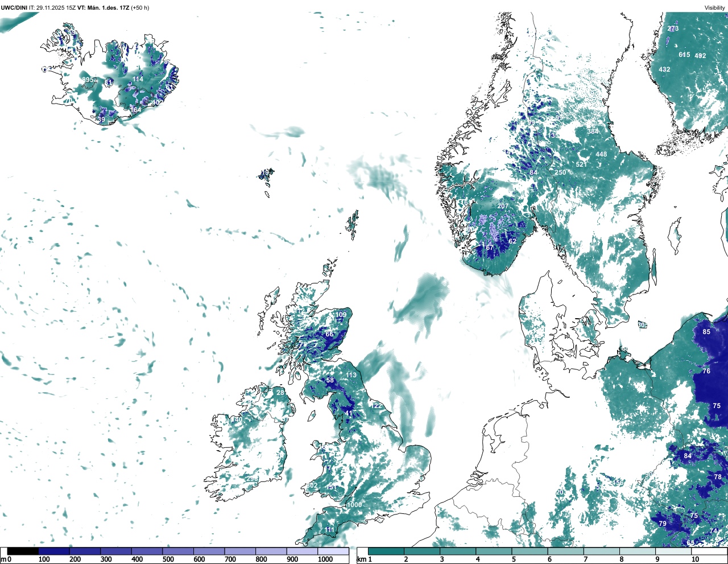
Task: Select the 400–500 m legend swatch
Action: pos(147,551)
